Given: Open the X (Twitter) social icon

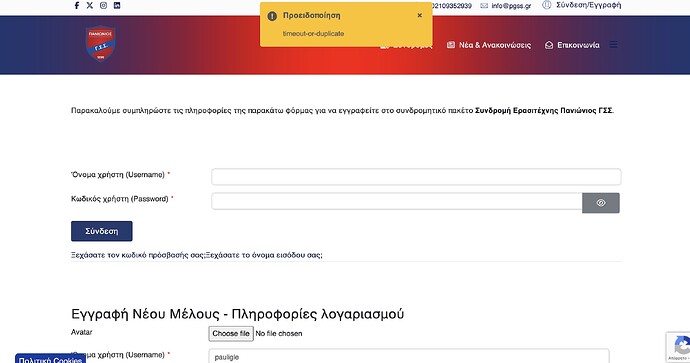Looking at the screenshot, I should point(90,5).
